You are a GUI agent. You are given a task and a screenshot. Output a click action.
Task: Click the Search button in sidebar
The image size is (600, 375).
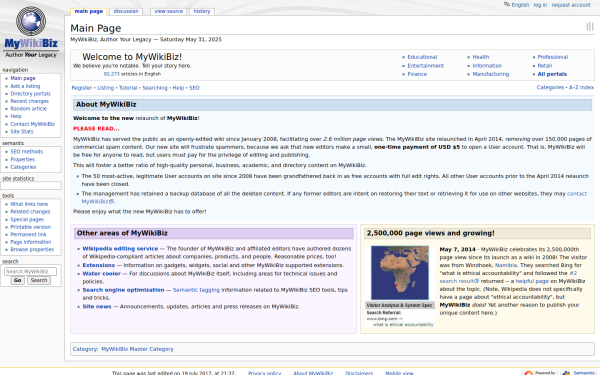pos(39,280)
